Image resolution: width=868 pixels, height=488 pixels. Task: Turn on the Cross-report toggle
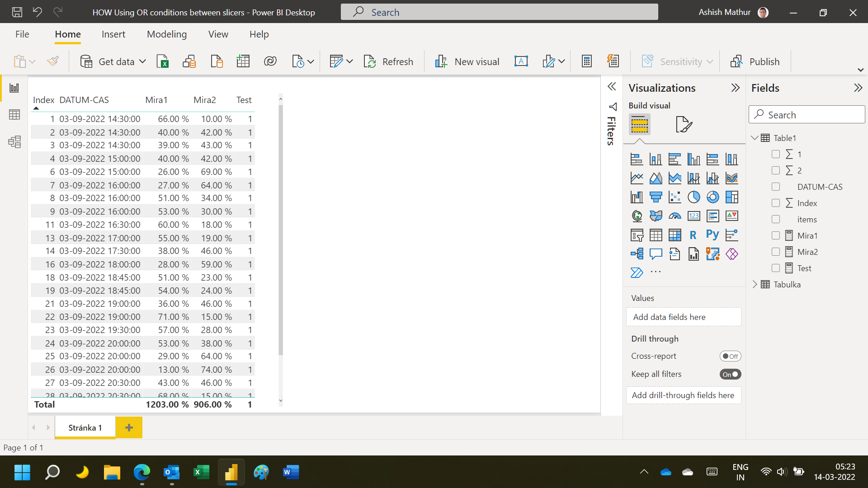coord(730,356)
